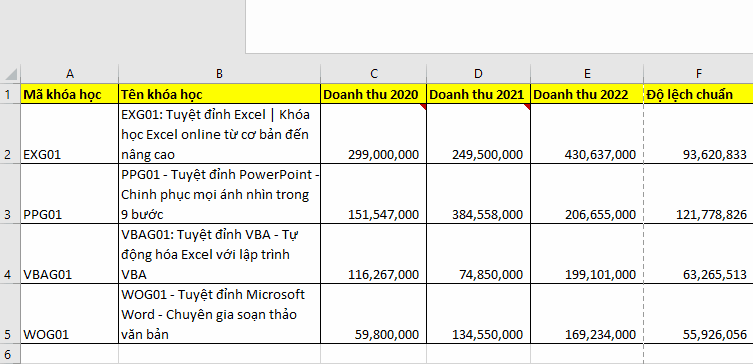Select column D header
The height and width of the screenshot is (364, 753).
[478, 74]
